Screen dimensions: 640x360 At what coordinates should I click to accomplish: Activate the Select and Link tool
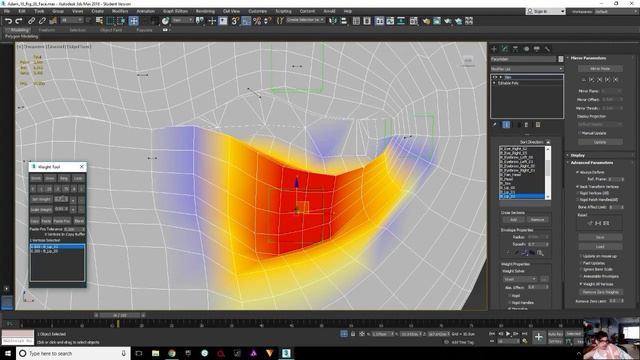click(x=31, y=21)
